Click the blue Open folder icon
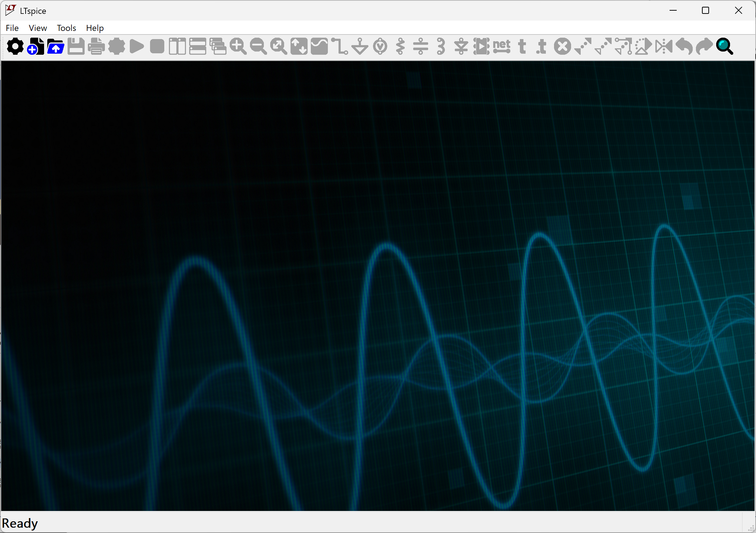 tap(56, 47)
